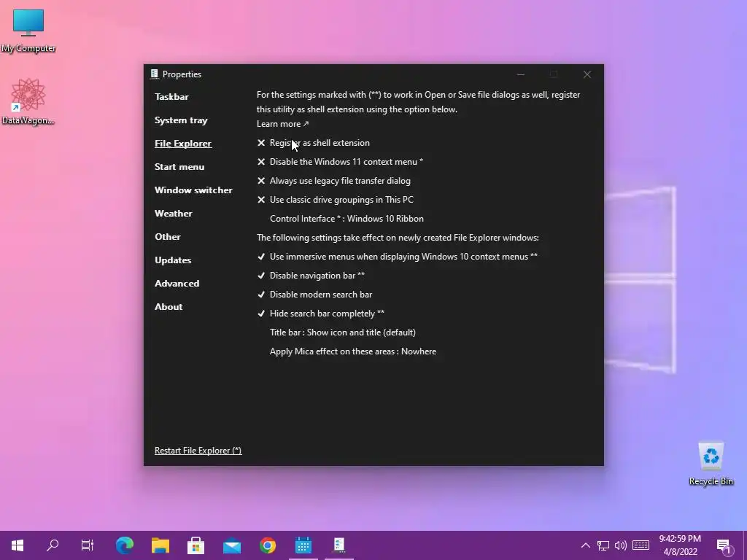Switch to the Weather section
Screen dimensions: 747x560
[174, 214]
